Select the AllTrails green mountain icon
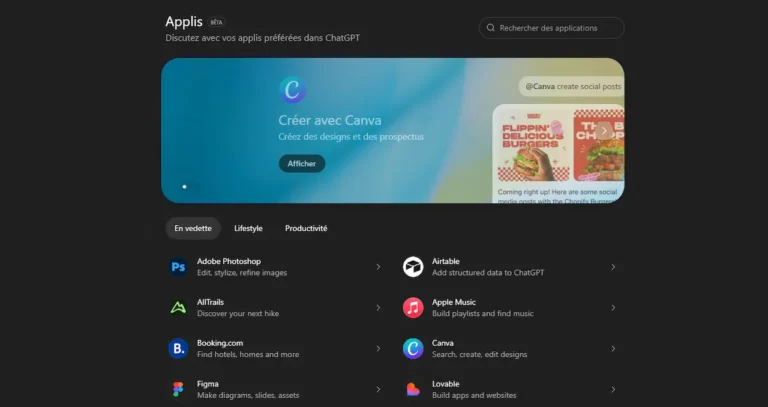 [178, 308]
